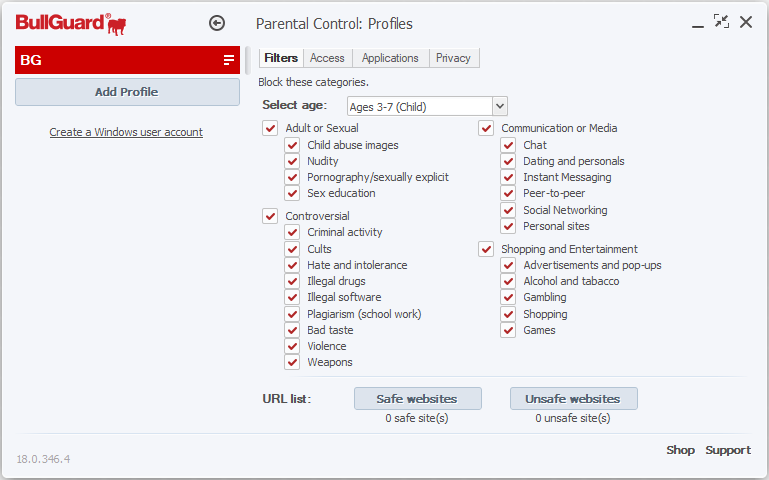
Task: Open the Safe websites list
Action: coord(418,398)
